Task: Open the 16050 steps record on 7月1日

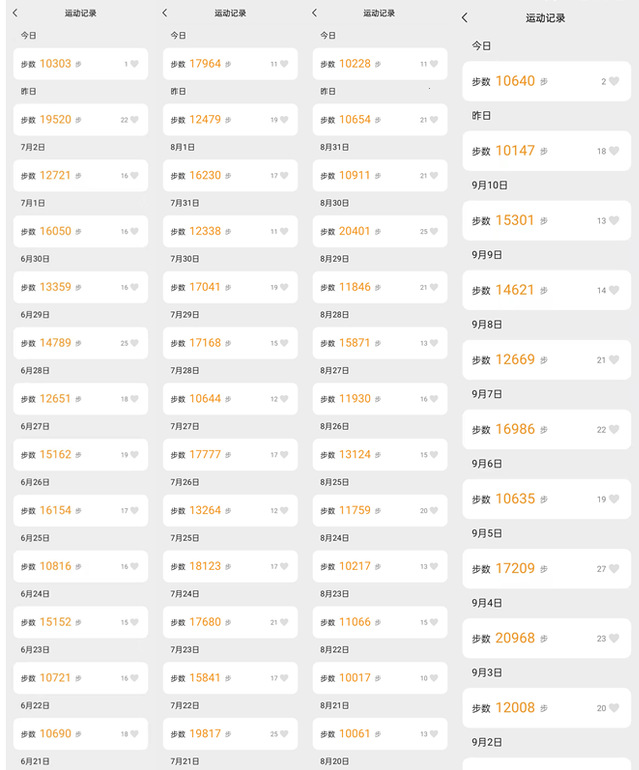Action: pos(81,231)
